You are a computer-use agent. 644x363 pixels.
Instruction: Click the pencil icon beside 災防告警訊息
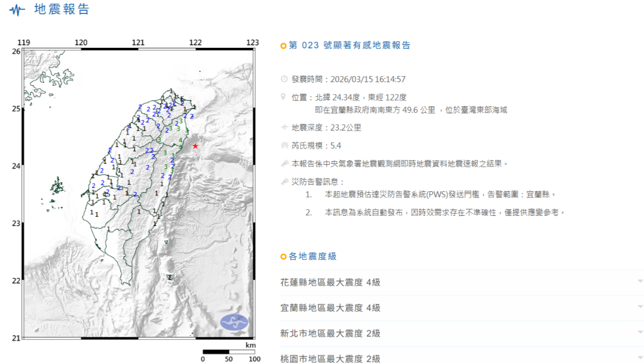pos(284,182)
